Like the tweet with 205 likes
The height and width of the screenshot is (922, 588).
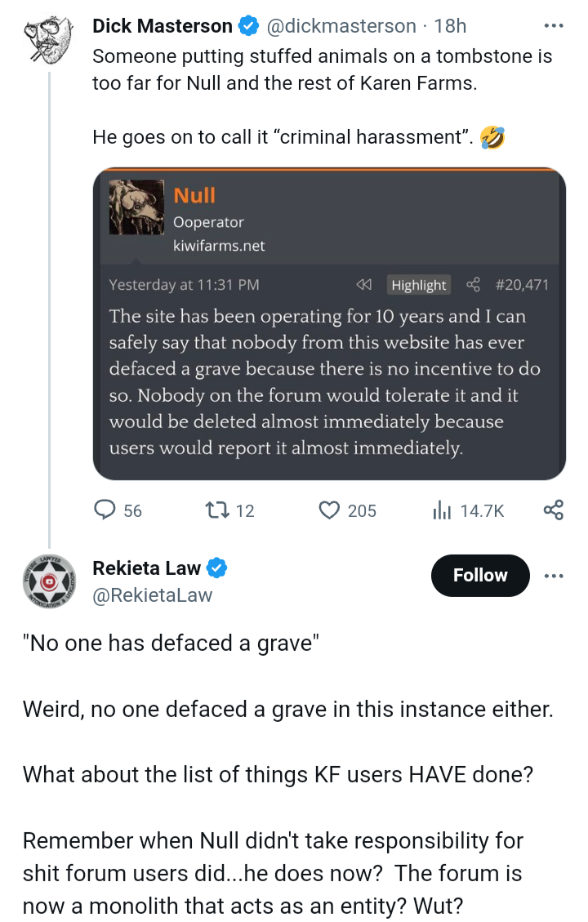329,510
